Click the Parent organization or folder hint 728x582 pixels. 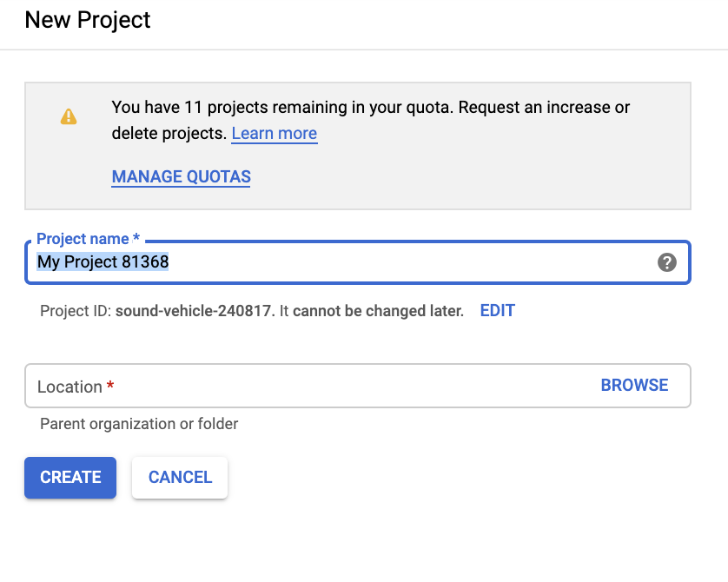(139, 424)
